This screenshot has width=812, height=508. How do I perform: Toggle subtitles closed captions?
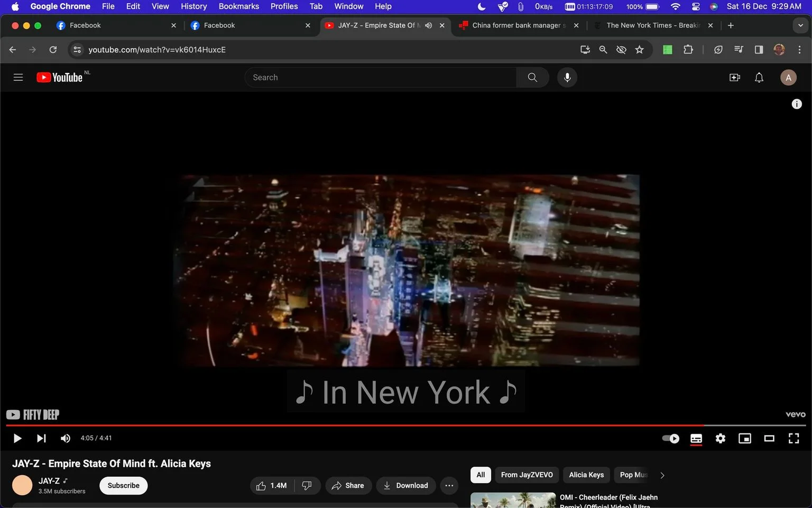pyautogui.click(x=696, y=438)
